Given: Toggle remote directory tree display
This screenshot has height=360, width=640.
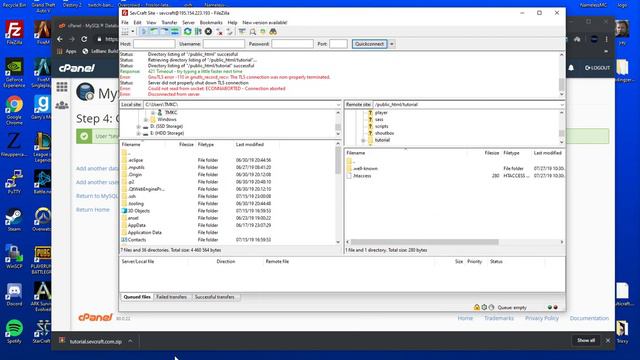Looking at the screenshot, I should click(x=164, y=32).
